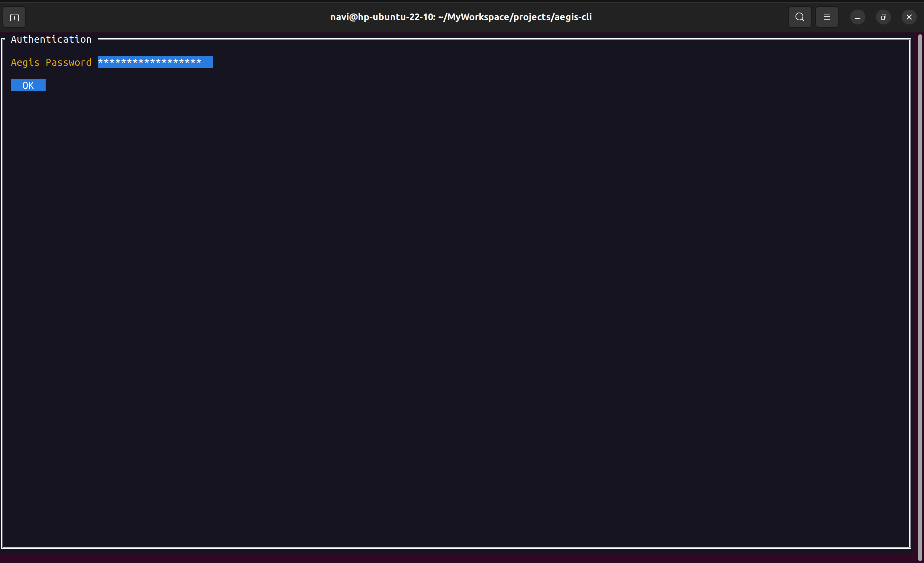Minimize the terminal window
Viewport: 924px width, 563px height.
[857, 17]
